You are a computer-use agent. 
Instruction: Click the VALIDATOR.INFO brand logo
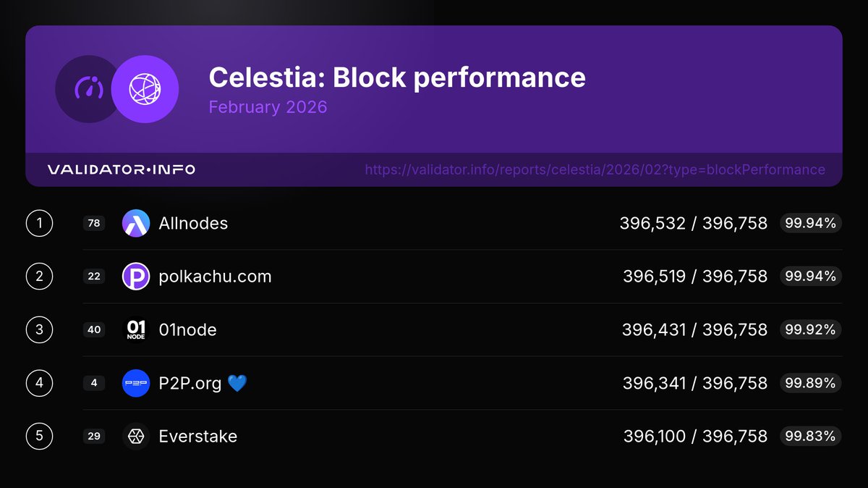click(122, 169)
